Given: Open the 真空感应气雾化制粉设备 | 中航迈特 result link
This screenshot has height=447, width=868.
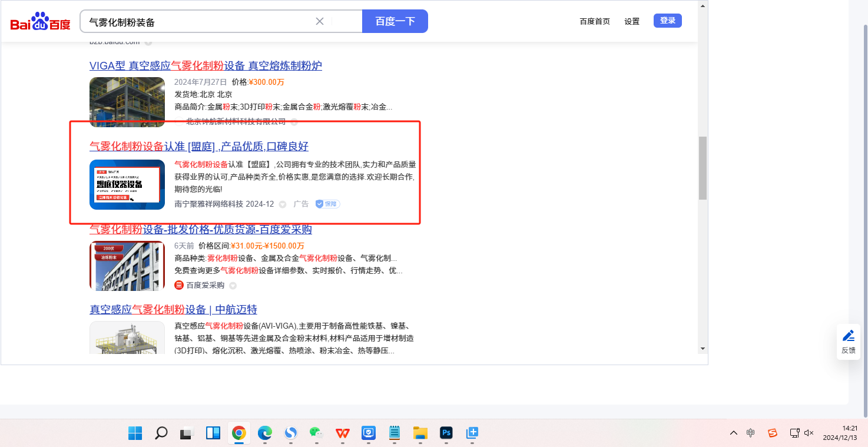Looking at the screenshot, I should [x=173, y=310].
